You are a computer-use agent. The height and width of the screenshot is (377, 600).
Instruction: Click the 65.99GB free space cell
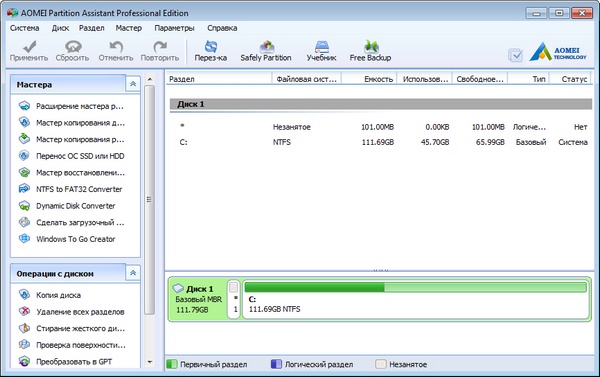pyautogui.click(x=490, y=142)
